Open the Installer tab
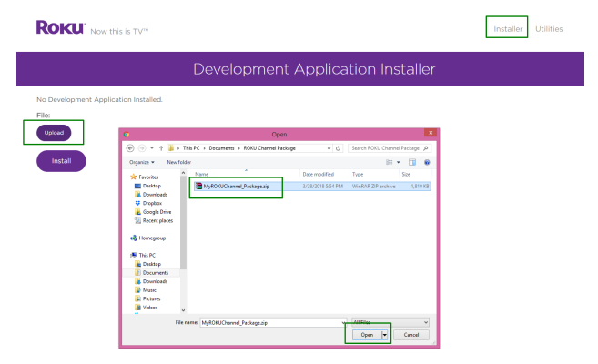The height and width of the screenshot is (364, 598). coord(508,29)
